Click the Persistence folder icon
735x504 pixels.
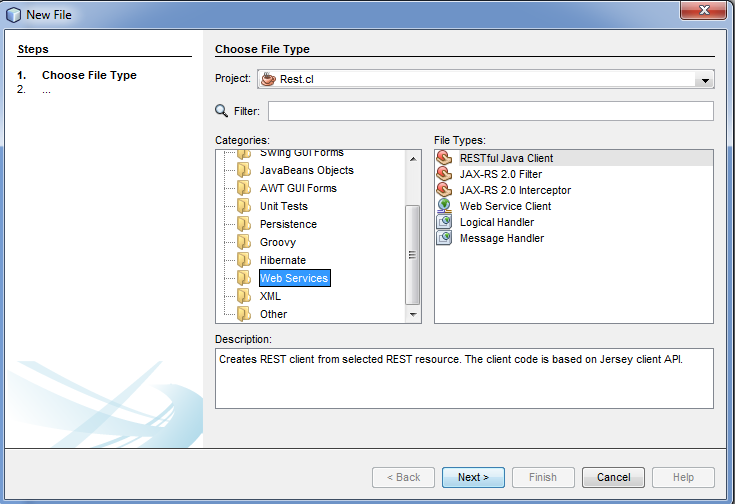[244, 224]
